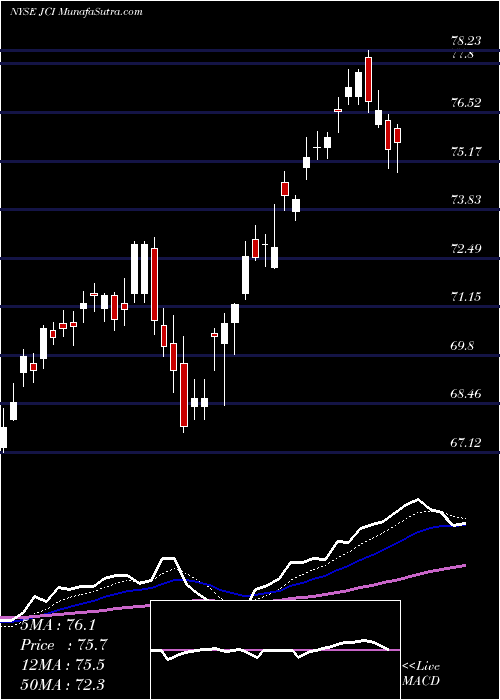Click the 12MA : 75.5 reading

(63, 665)
